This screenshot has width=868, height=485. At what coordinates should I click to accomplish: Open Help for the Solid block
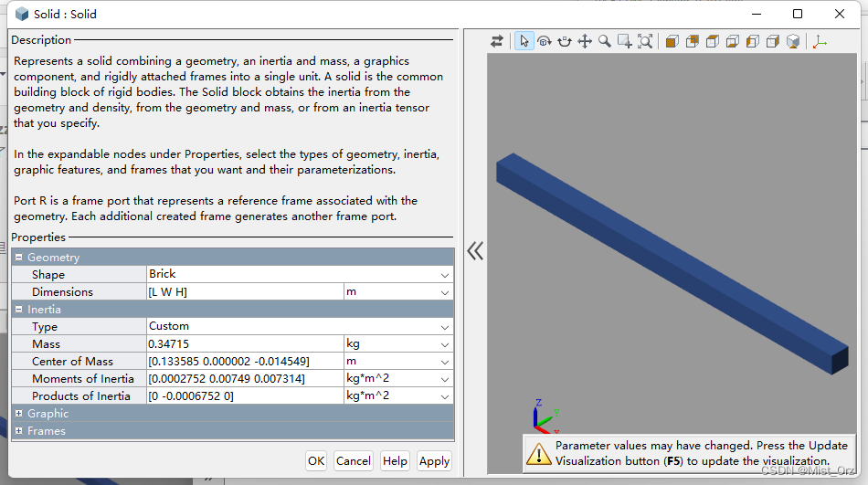coord(395,460)
